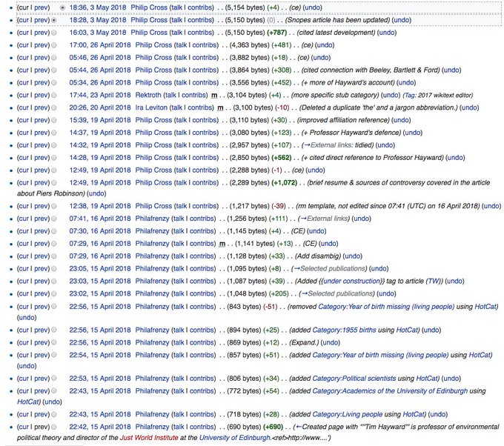Open 'Category:Living people' link
This screenshot has height=446, width=504.
347,414
